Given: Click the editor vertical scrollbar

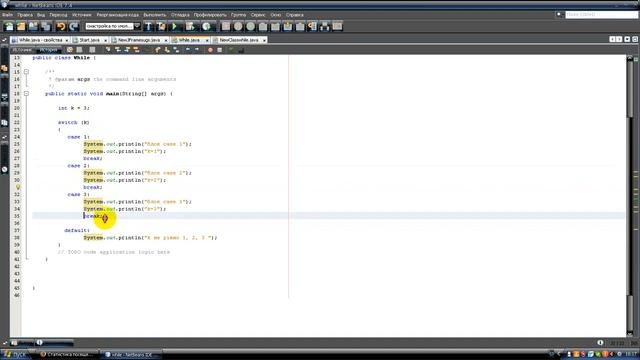Looking at the screenshot, I should (630, 195).
